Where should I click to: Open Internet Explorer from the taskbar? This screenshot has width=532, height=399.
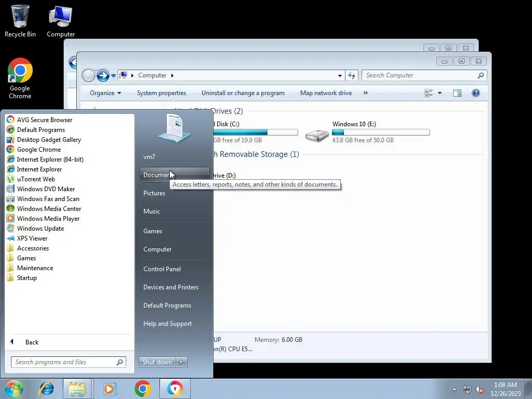(x=46, y=389)
